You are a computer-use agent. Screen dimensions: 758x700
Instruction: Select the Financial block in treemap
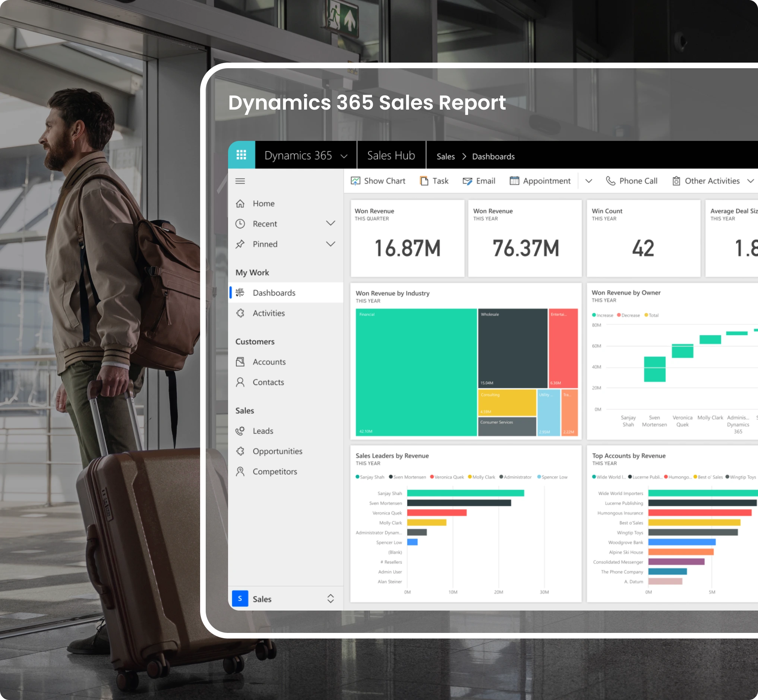click(416, 372)
